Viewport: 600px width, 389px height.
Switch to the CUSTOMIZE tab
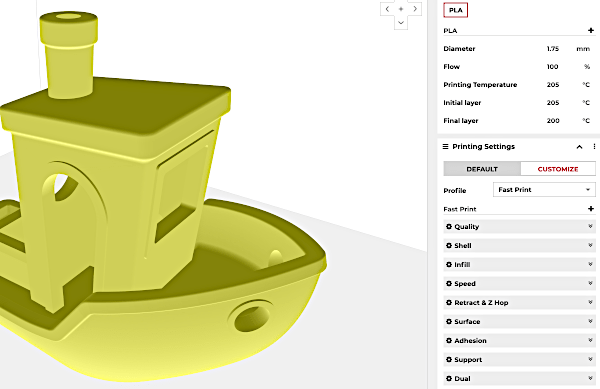pos(558,169)
